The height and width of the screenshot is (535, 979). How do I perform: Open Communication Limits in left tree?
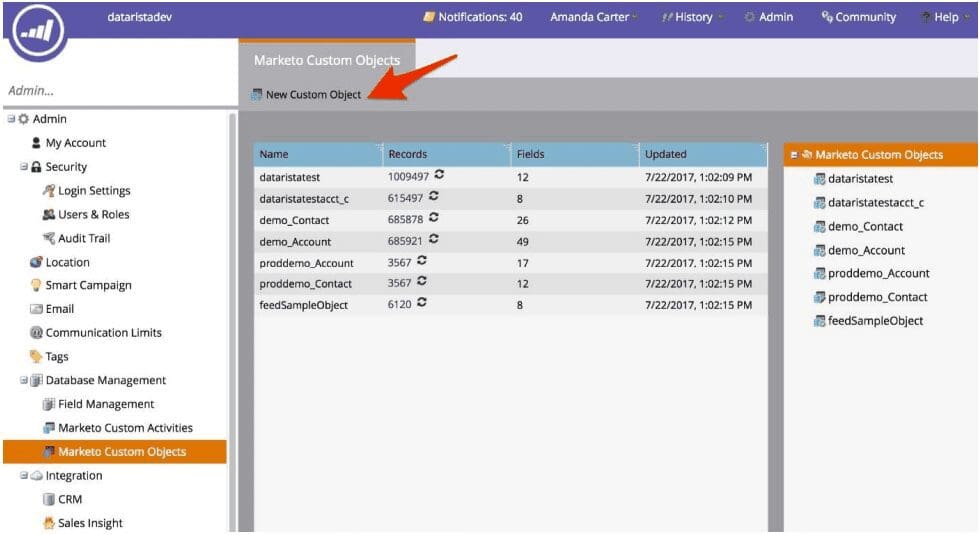(x=103, y=333)
